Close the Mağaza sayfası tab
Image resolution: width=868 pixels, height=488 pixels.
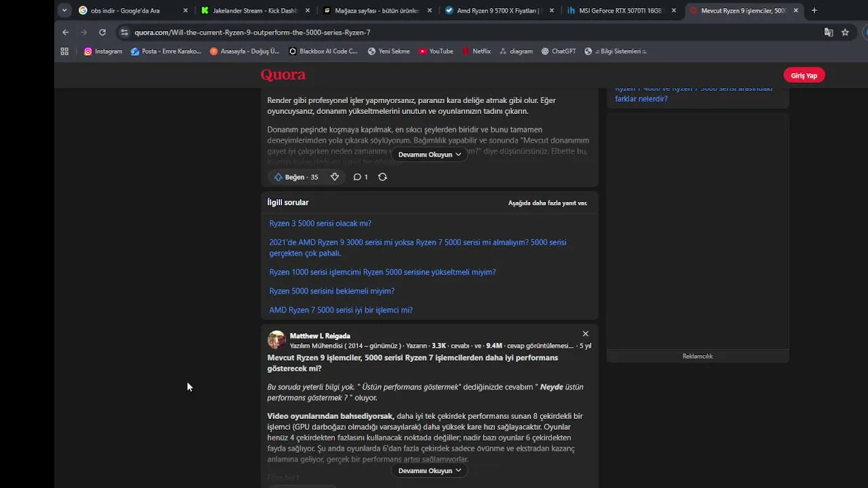click(429, 10)
